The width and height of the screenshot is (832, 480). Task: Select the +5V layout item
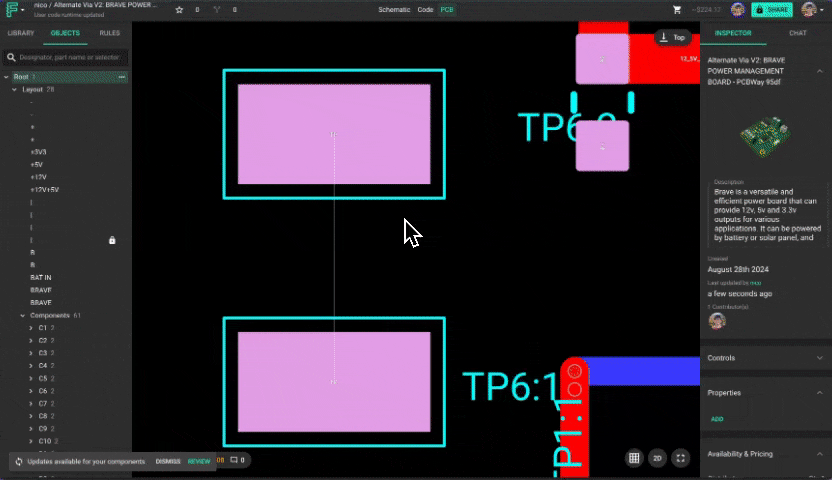pyautogui.click(x=36, y=165)
